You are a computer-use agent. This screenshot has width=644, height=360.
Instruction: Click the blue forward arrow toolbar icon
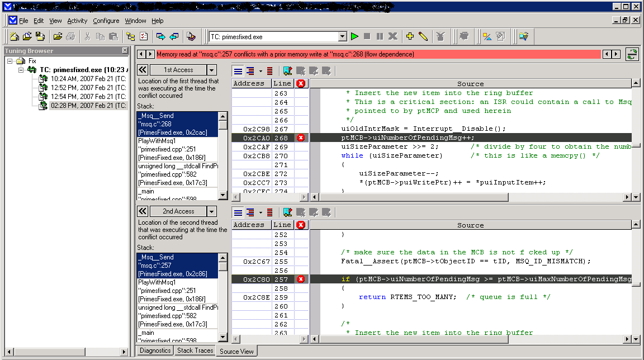(x=160, y=36)
